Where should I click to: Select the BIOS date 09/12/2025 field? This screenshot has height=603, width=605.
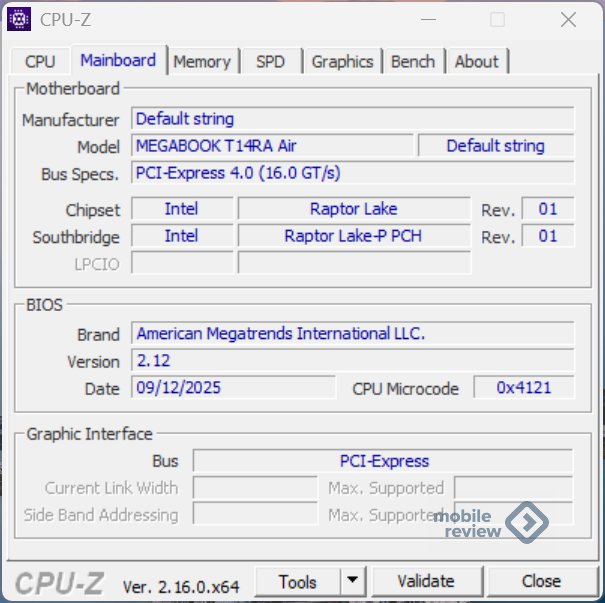tap(232, 388)
